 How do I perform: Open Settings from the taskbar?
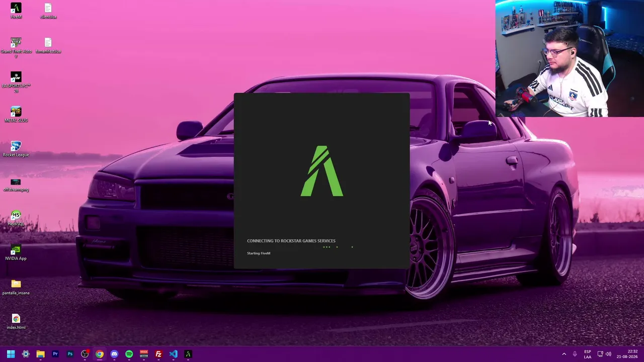[x=26, y=354]
